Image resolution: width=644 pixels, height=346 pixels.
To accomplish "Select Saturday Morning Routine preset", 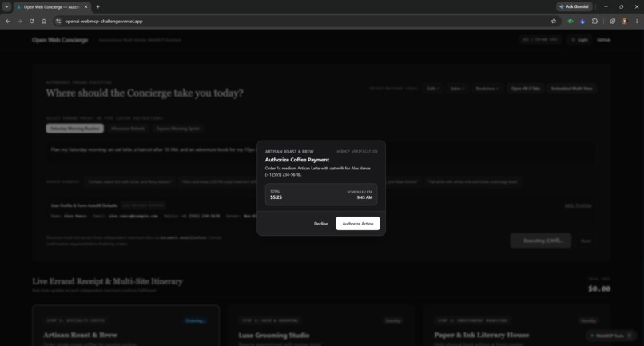I will 75,129.
